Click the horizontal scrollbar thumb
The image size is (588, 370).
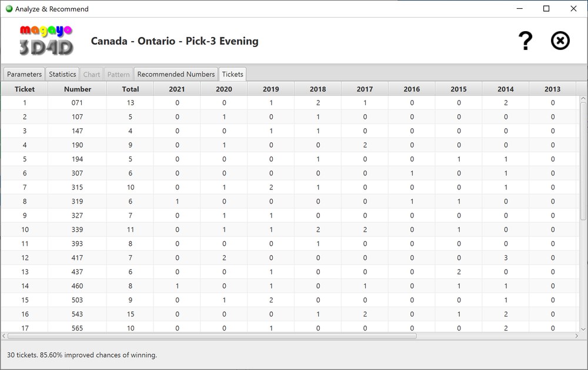pyautogui.click(x=212, y=336)
